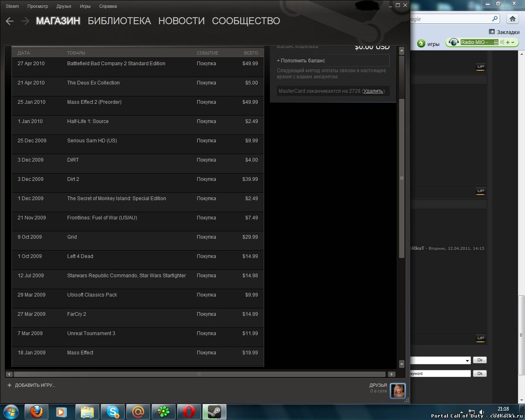Open the Mail.ru Agent @ taskbar icon

(138, 411)
